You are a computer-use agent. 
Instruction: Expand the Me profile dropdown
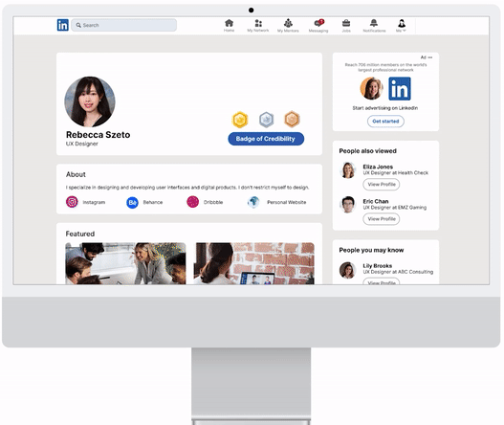click(401, 26)
